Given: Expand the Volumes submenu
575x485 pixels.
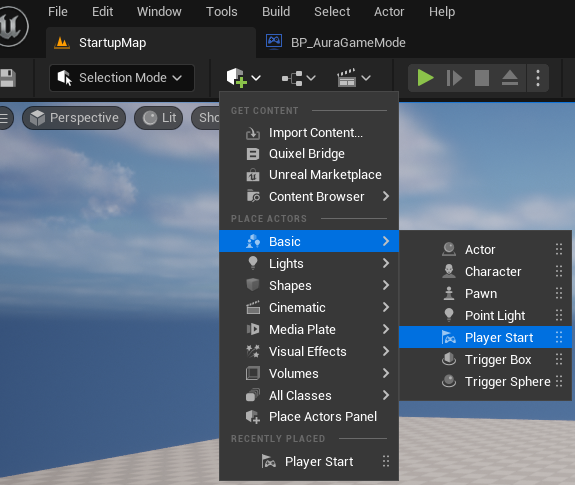Looking at the screenshot, I should (309, 373).
